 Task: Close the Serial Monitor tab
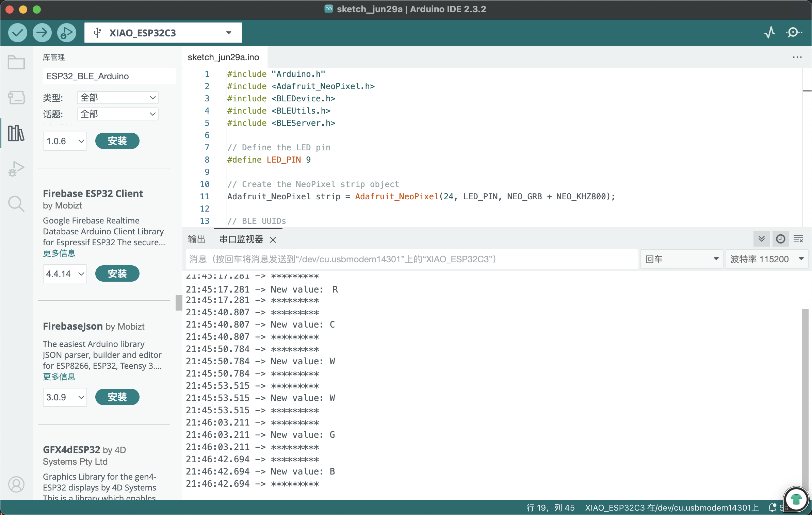click(273, 239)
